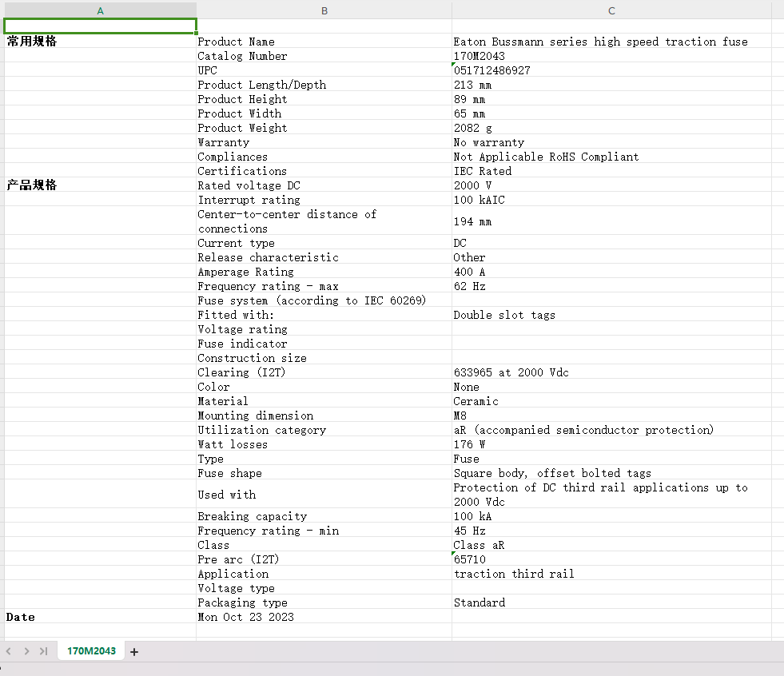Click the Product Weight cell
The width and height of the screenshot is (784, 676).
tap(324, 128)
